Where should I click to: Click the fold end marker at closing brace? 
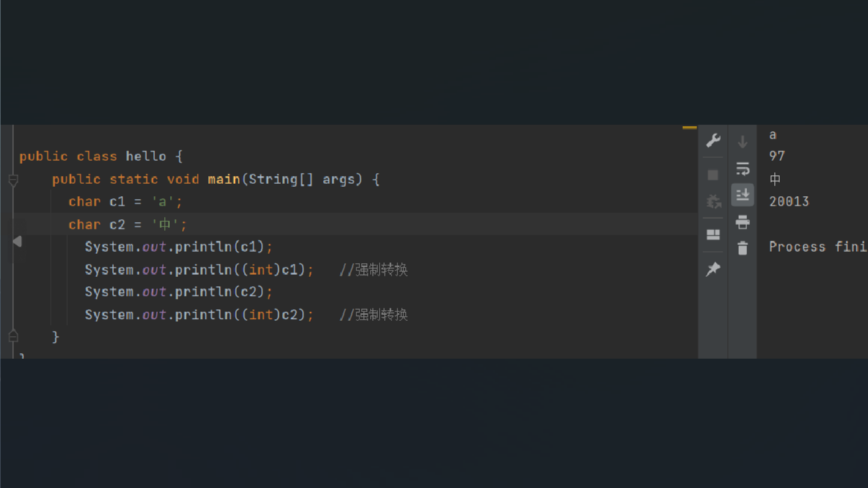tap(13, 337)
